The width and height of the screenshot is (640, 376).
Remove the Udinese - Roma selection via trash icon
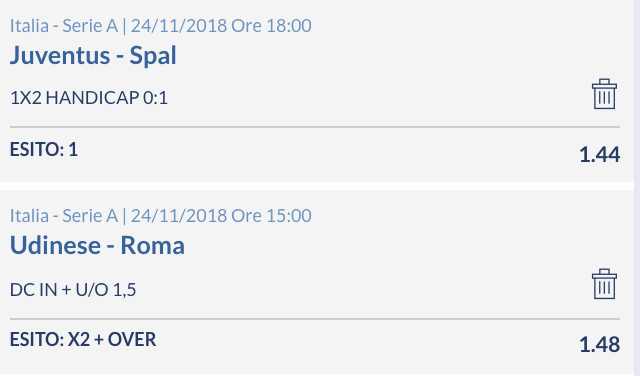coord(604,284)
